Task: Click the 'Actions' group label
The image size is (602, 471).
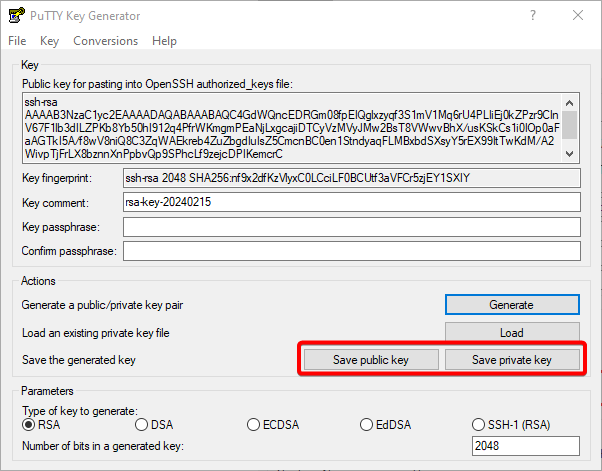Action: click(x=38, y=281)
